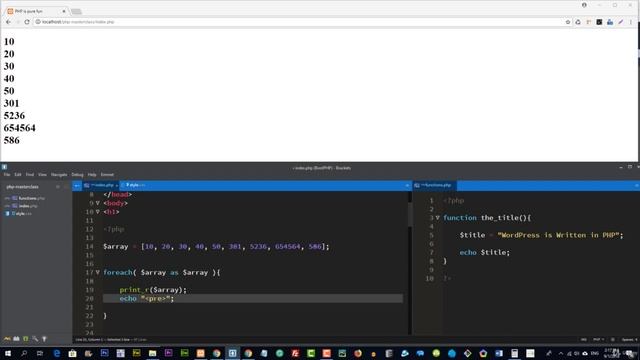
Task: Click the echo "<pre>" code line
Action: point(147,299)
